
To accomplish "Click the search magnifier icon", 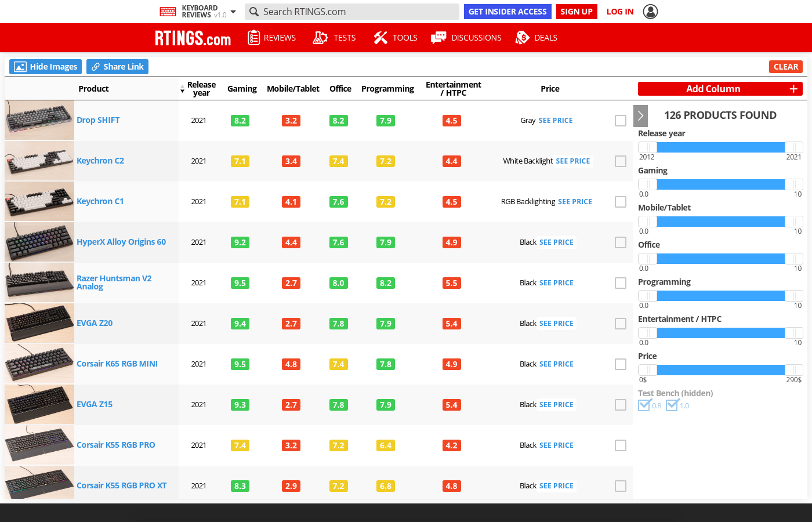I will coord(254,12).
